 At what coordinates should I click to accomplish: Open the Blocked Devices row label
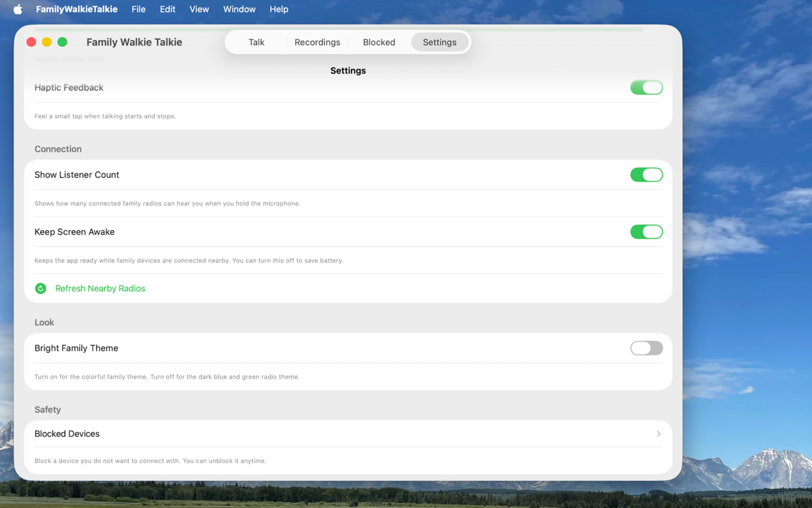(67, 434)
